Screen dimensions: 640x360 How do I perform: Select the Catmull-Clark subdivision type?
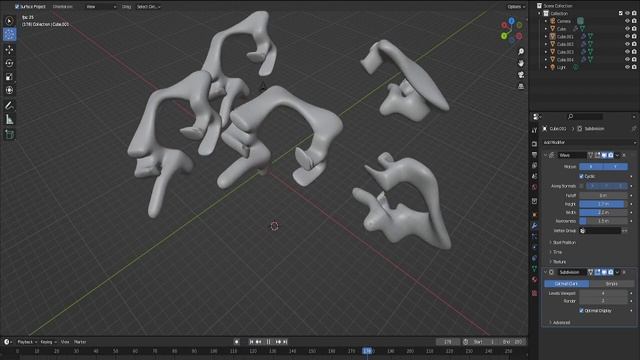[567, 284]
